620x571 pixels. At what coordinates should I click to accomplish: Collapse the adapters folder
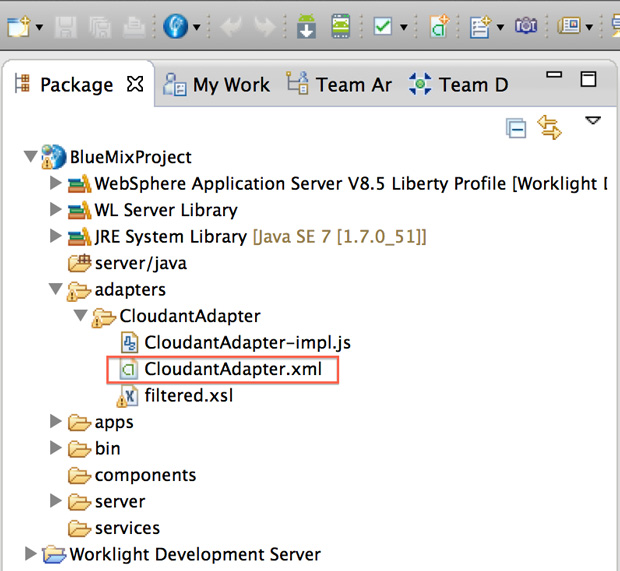[x=55, y=289]
